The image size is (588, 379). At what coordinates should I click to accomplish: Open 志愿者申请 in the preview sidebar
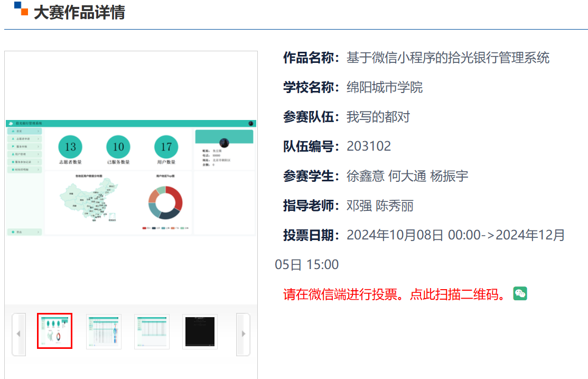(x=24, y=138)
